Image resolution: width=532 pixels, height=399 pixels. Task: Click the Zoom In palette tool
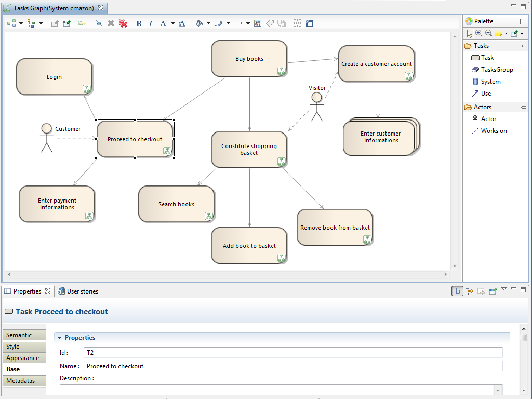pyautogui.click(x=478, y=33)
